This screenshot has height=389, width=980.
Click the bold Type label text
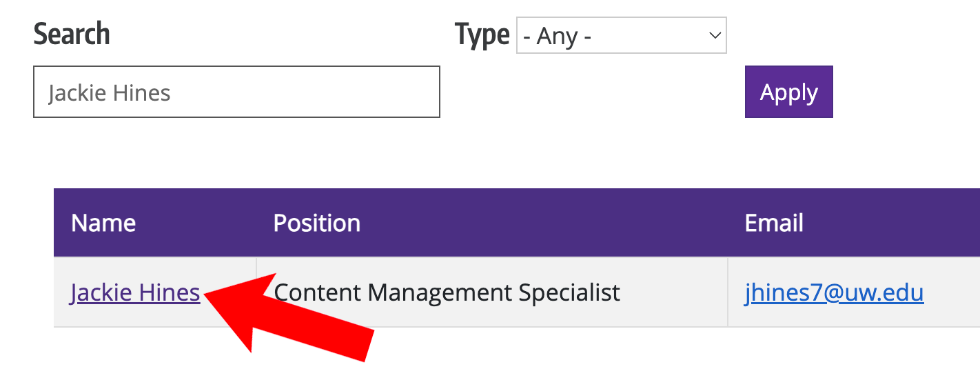click(482, 34)
